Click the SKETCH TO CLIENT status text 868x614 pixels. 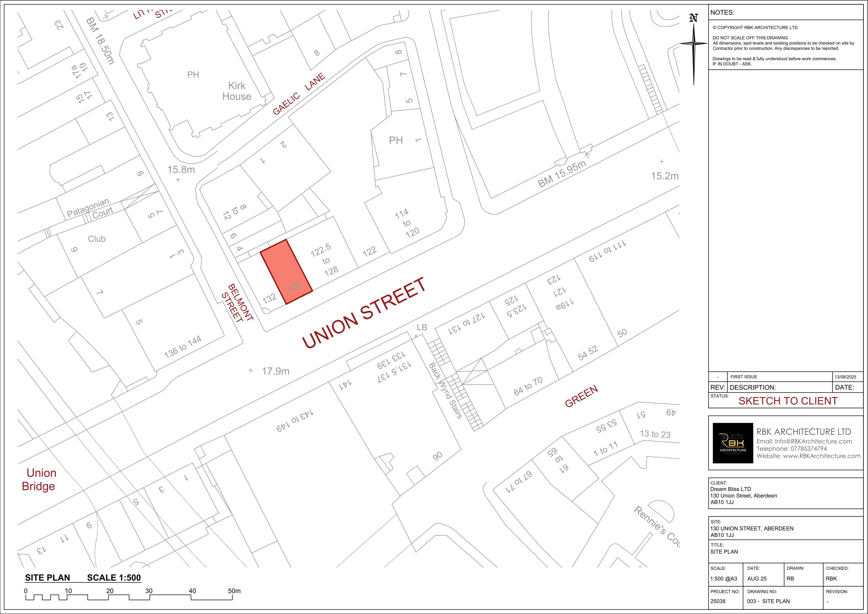pos(788,401)
